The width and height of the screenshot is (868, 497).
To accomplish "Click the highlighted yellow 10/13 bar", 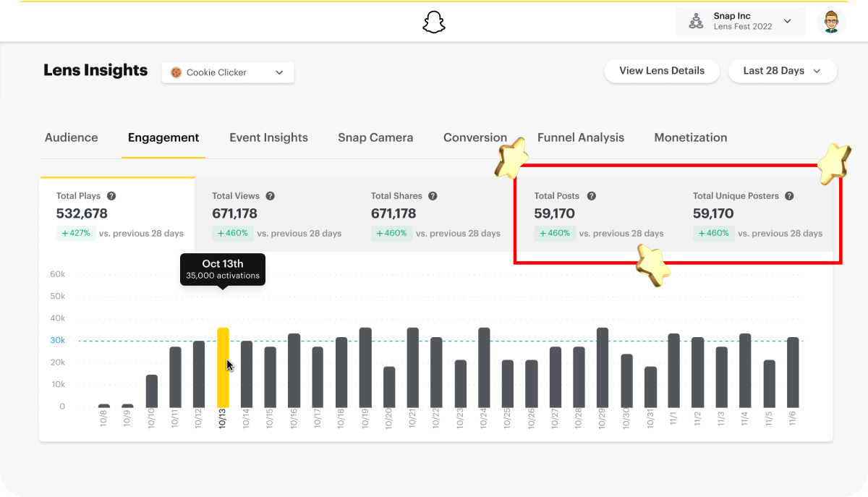I will 223,368.
